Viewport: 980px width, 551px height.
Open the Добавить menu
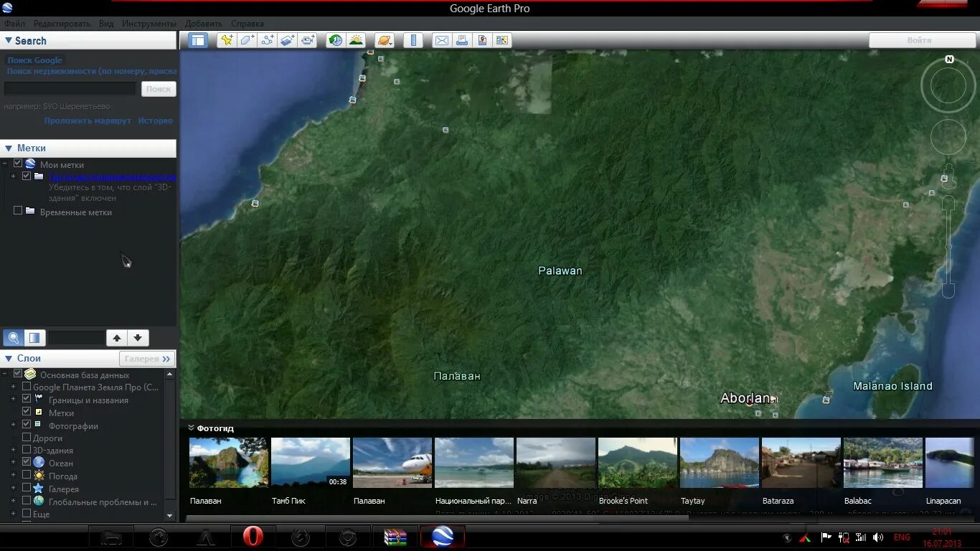(204, 24)
